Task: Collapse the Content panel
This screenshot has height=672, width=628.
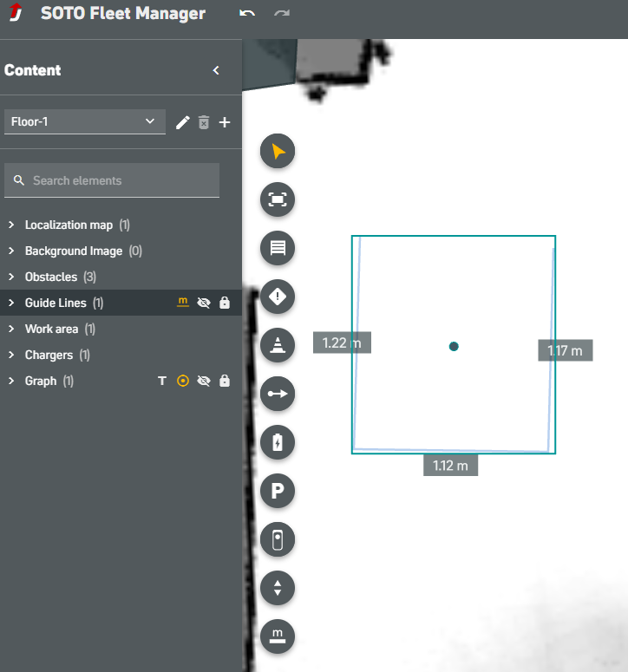Action: click(216, 70)
